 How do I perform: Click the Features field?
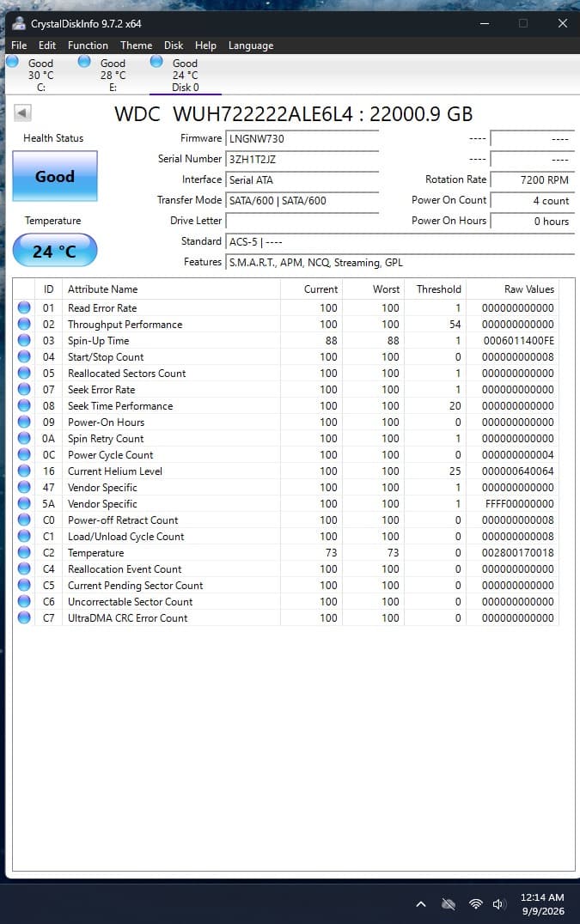400,262
